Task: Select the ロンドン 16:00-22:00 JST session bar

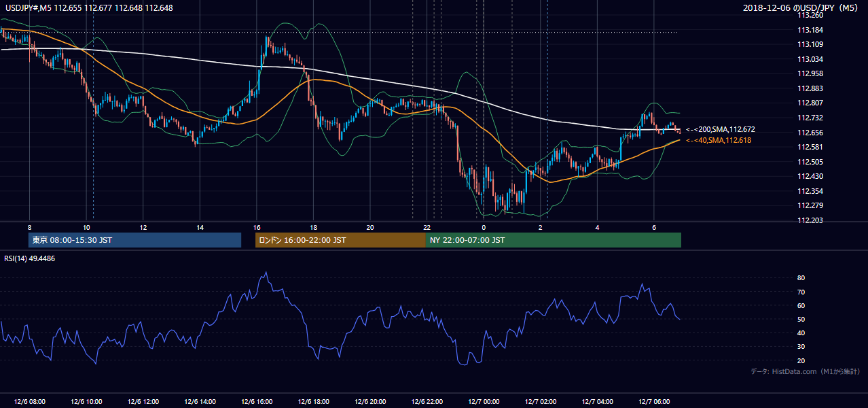Action: (x=340, y=240)
